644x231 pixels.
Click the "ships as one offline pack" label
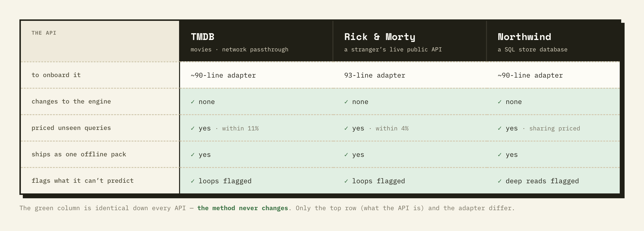[x=79, y=154]
